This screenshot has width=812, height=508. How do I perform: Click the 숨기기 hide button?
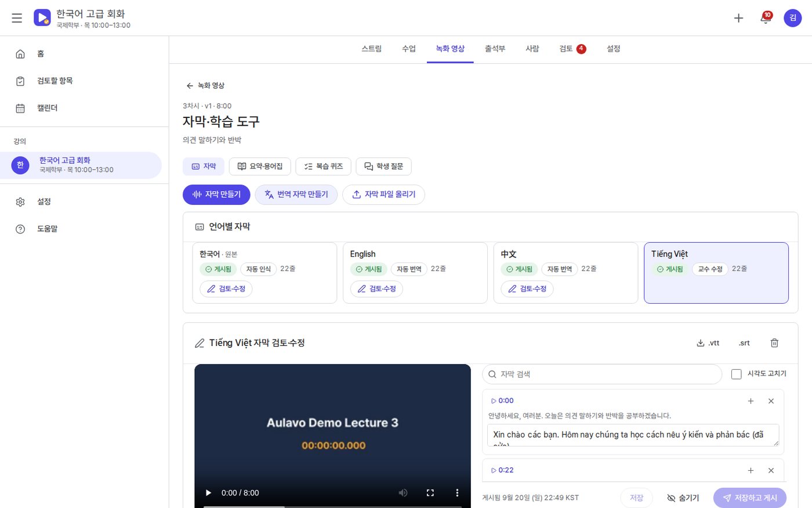(683, 498)
